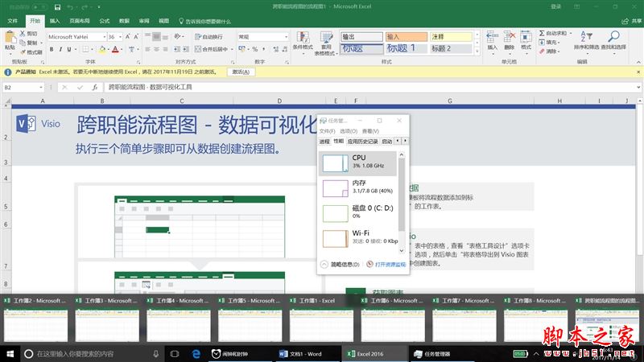Screen dimensions: 644x362
Task: Click the AutoSum (自动求和) sigma icon
Action: (x=542, y=33)
